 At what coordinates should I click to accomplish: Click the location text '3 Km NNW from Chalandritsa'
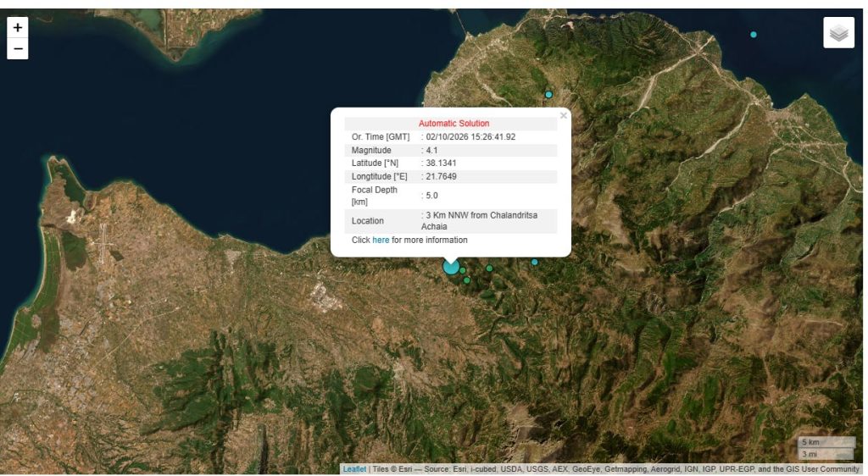tap(481, 215)
